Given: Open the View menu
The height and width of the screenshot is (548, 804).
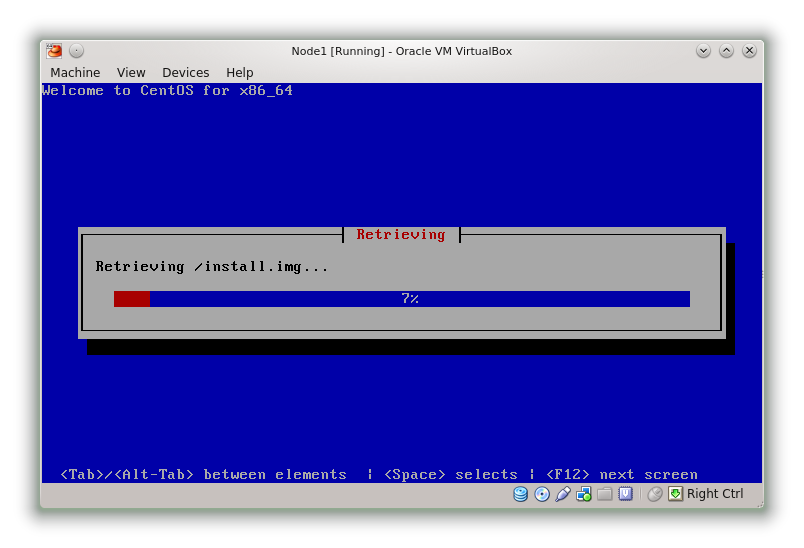Looking at the screenshot, I should (131, 72).
